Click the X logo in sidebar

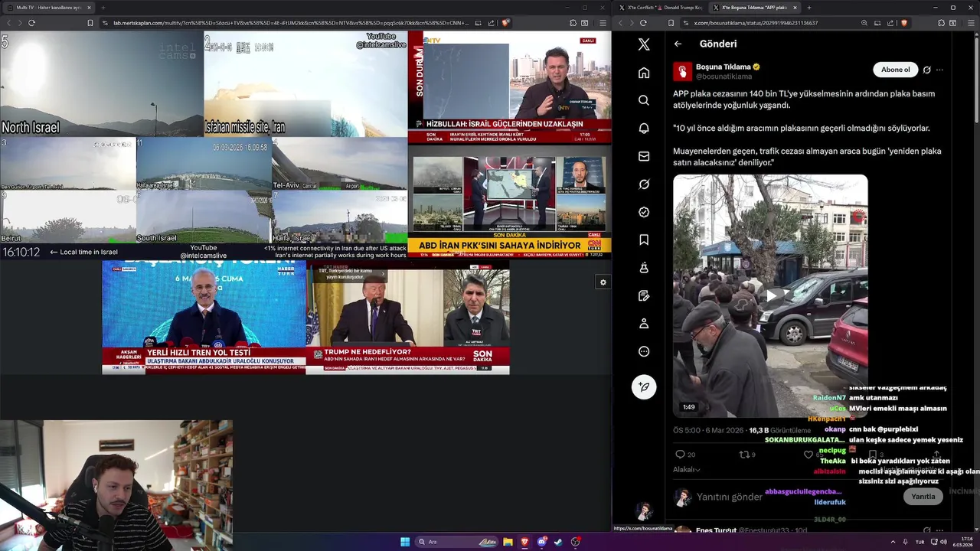(644, 44)
